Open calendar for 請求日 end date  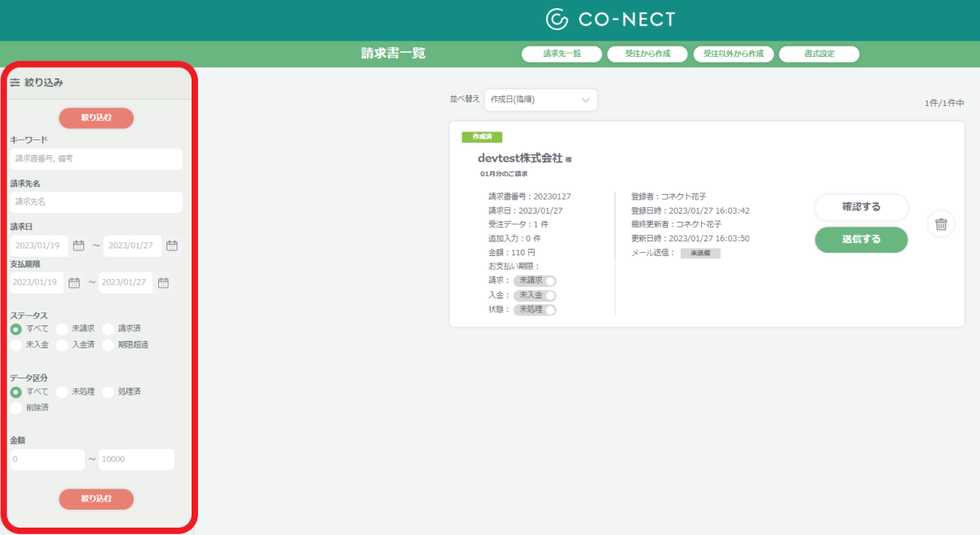click(172, 245)
